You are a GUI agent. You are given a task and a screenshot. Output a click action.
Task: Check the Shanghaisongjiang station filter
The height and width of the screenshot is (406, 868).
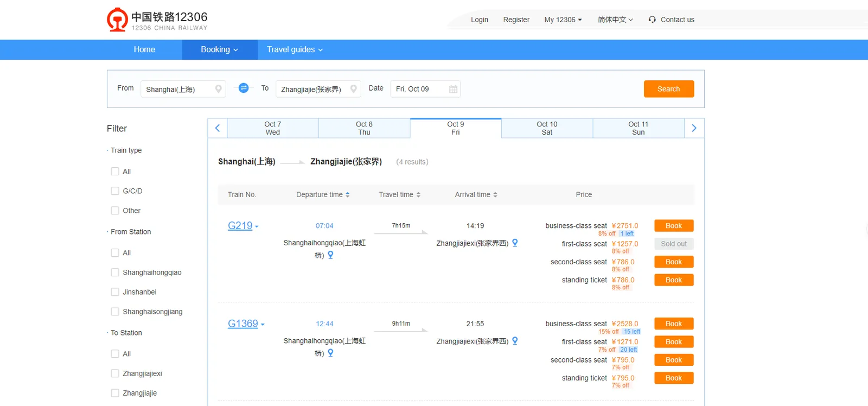pos(115,312)
